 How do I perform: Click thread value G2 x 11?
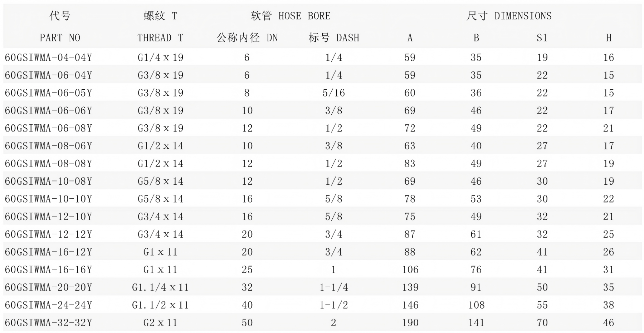[x=160, y=323]
